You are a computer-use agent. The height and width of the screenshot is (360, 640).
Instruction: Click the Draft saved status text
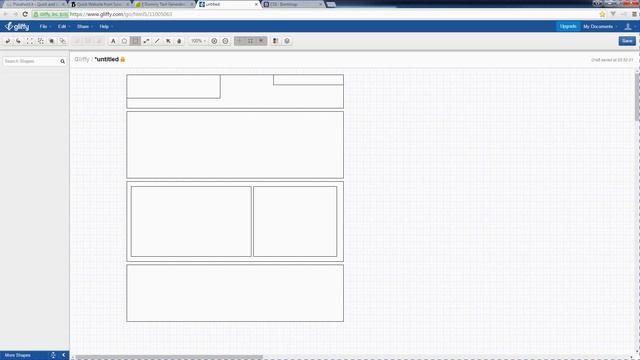point(612,60)
